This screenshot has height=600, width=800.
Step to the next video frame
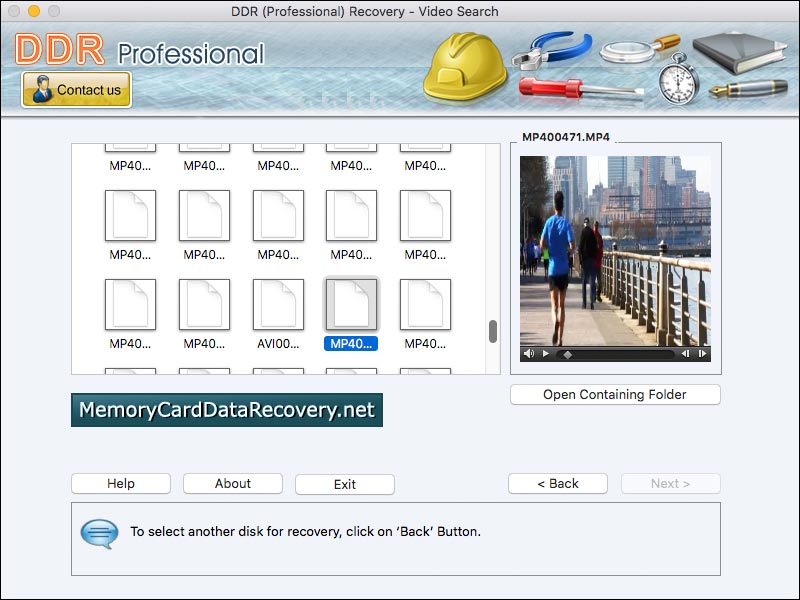coord(702,354)
